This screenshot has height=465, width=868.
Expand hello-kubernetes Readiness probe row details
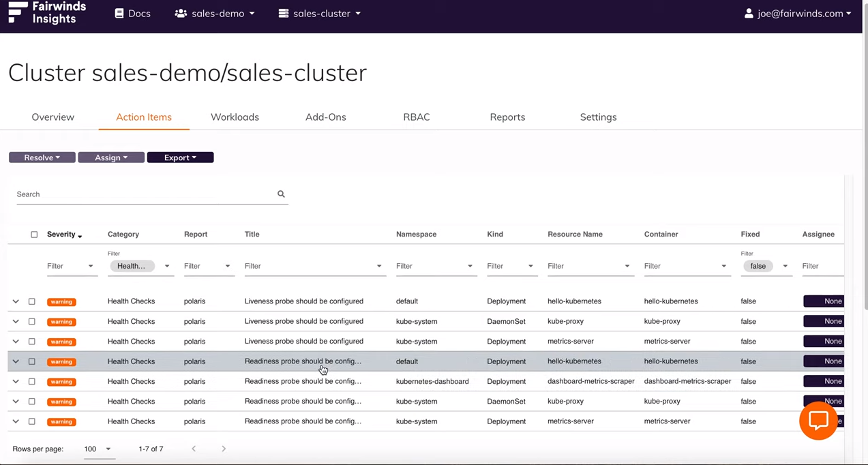(16, 361)
